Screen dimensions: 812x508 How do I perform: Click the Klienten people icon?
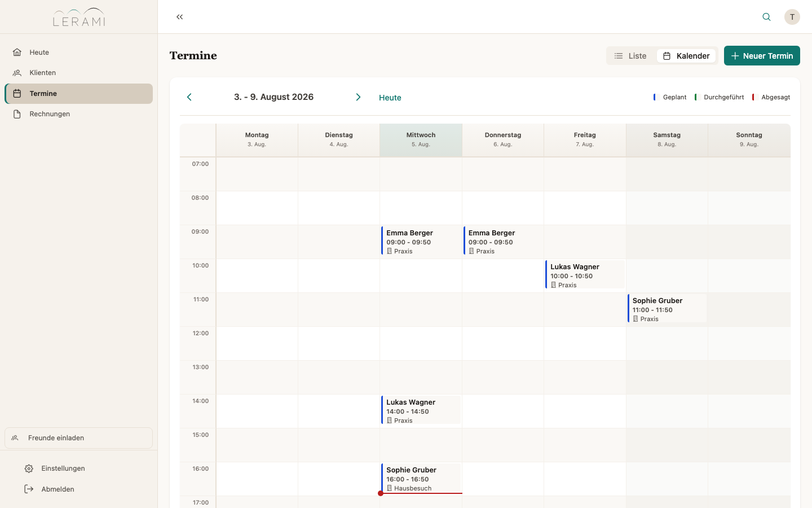click(x=17, y=73)
